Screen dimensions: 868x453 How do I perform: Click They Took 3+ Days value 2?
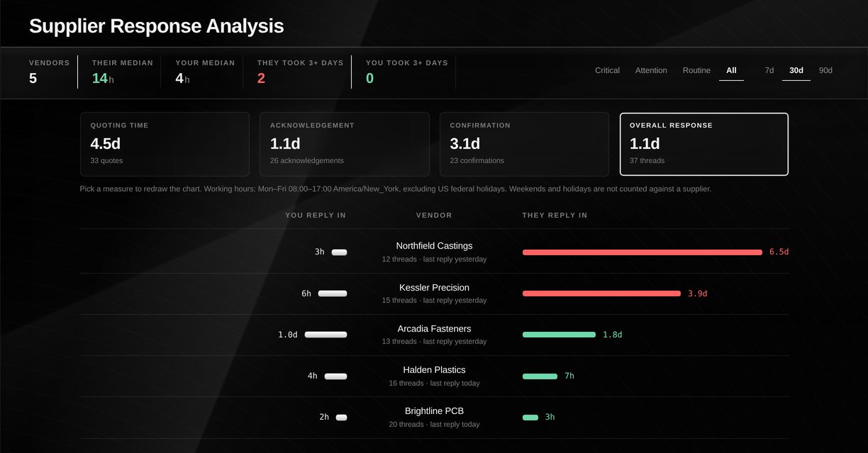coord(261,79)
